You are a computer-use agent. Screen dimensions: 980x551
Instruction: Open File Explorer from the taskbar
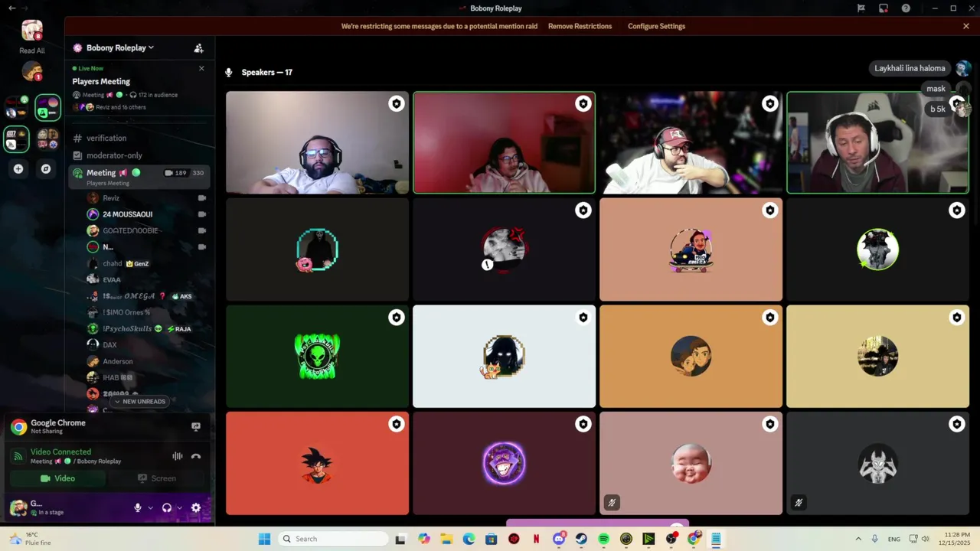pos(446,539)
